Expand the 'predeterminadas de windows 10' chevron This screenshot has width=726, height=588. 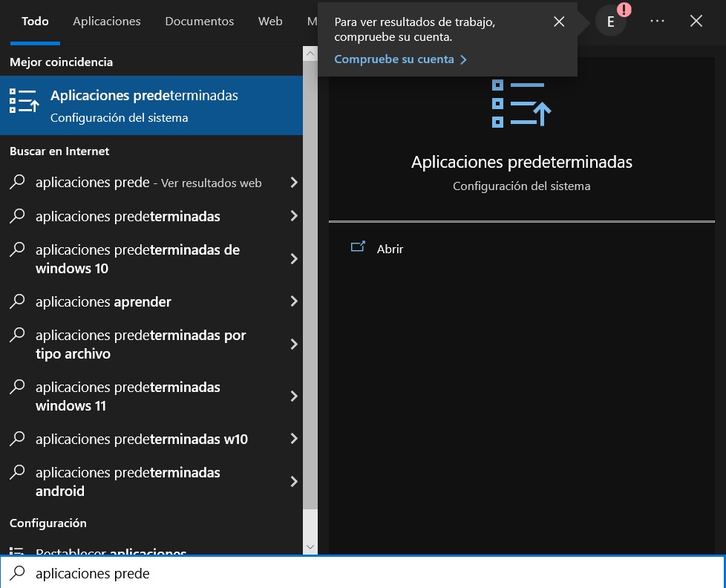point(293,259)
